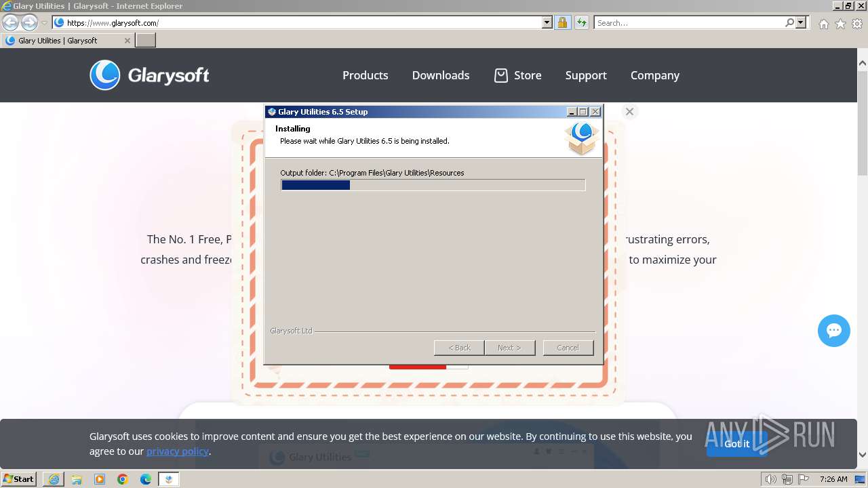Expand the address bar dropdown arrow
The width and height of the screenshot is (868, 488).
point(547,22)
